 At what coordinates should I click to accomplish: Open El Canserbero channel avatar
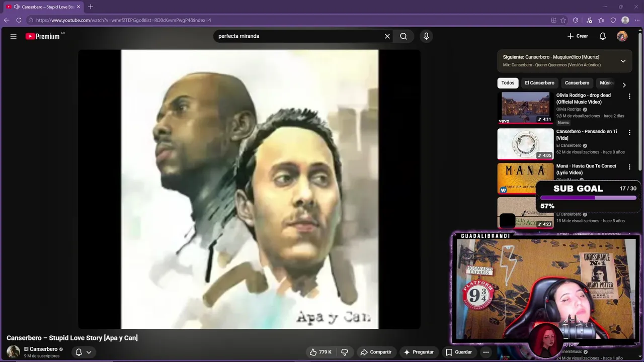(x=13, y=352)
